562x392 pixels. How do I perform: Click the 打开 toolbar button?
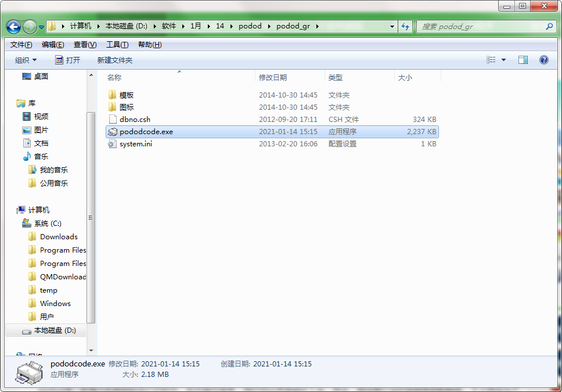coord(67,60)
